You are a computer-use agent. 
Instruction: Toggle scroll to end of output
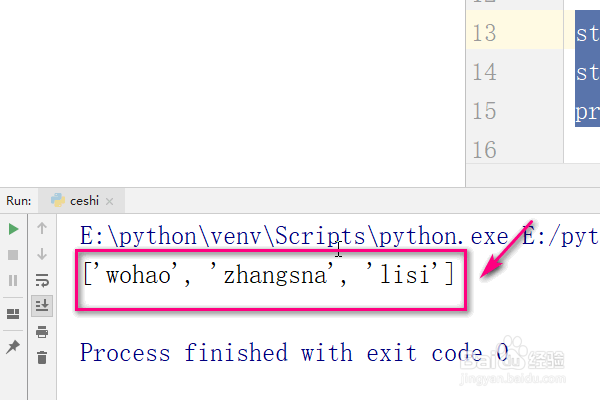coord(42,305)
